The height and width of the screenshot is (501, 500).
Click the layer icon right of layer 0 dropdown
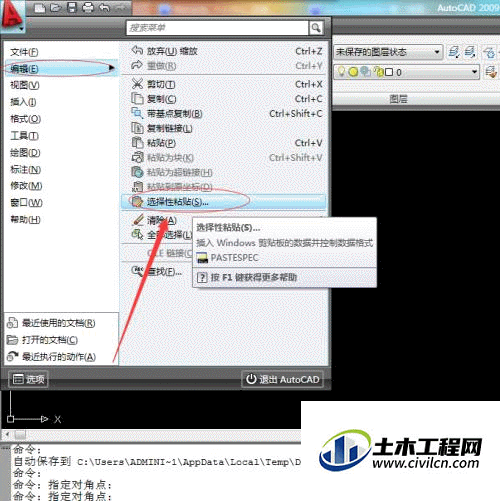(491, 72)
